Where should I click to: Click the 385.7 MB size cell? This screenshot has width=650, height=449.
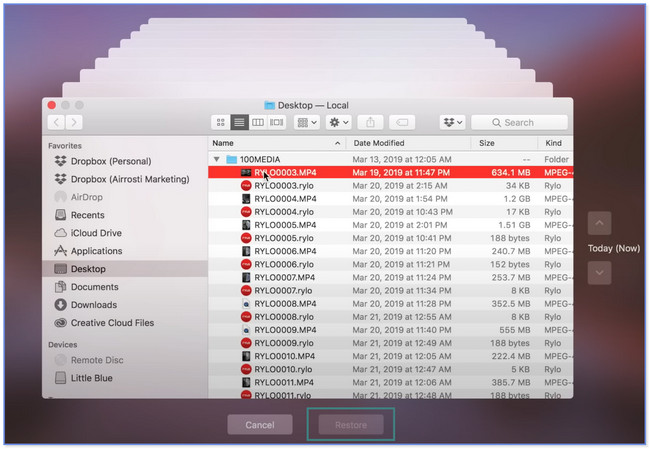511,383
